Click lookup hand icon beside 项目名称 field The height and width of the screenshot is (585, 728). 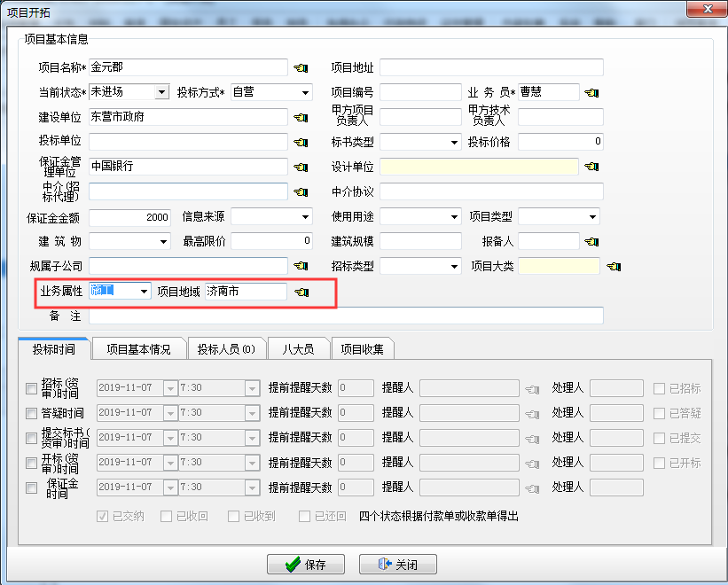301,67
